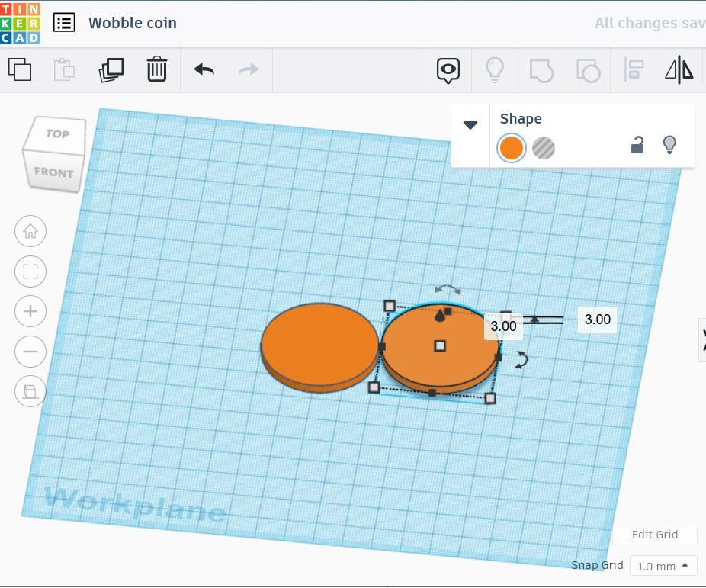Set the shape to striped Hole mode
The height and width of the screenshot is (588, 706).
544,148
